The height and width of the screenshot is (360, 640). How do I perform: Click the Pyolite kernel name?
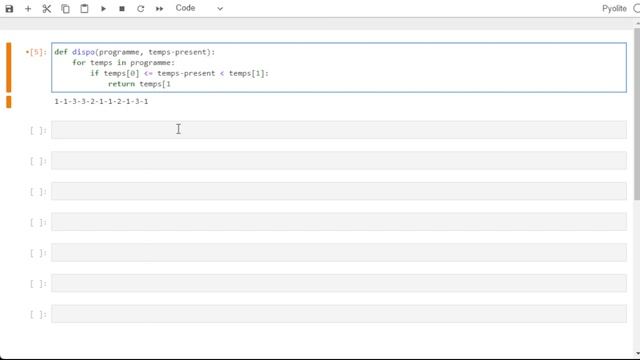tap(614, 9)
